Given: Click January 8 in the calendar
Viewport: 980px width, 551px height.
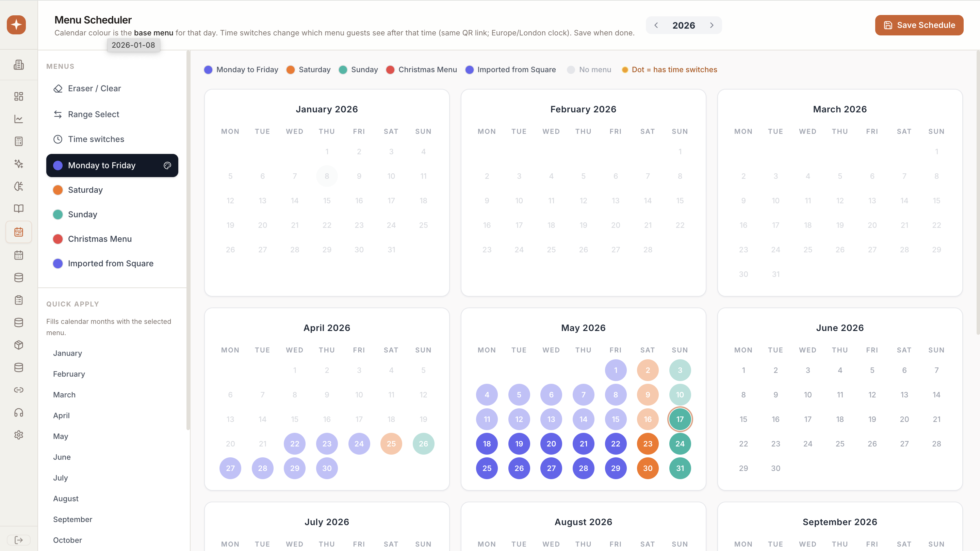Looking at the screenshot, I should click(327, 176).
